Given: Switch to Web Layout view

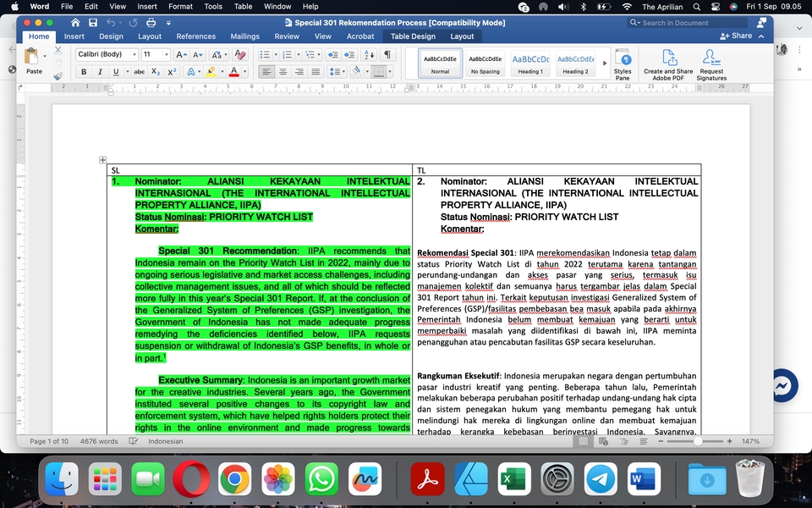Looking at the screenshot, I should [603, 441].
